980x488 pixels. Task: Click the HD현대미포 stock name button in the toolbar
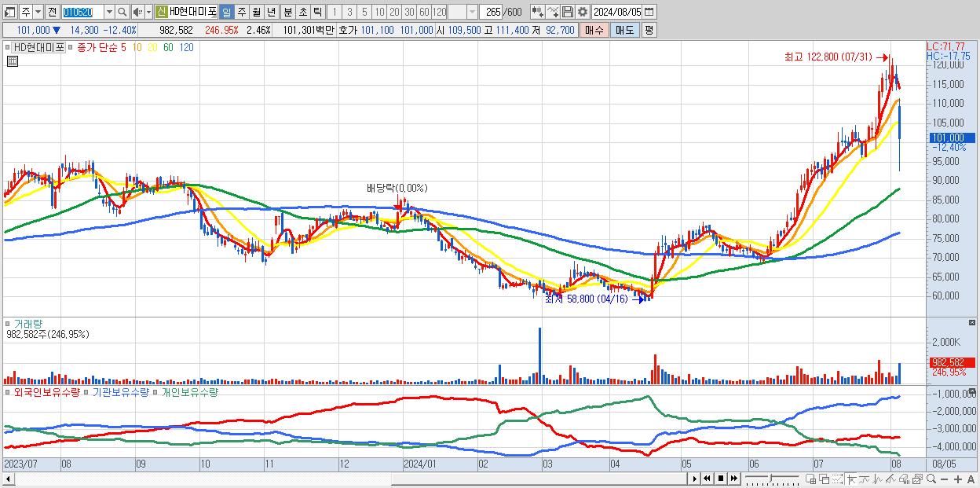tap(193, 12)
